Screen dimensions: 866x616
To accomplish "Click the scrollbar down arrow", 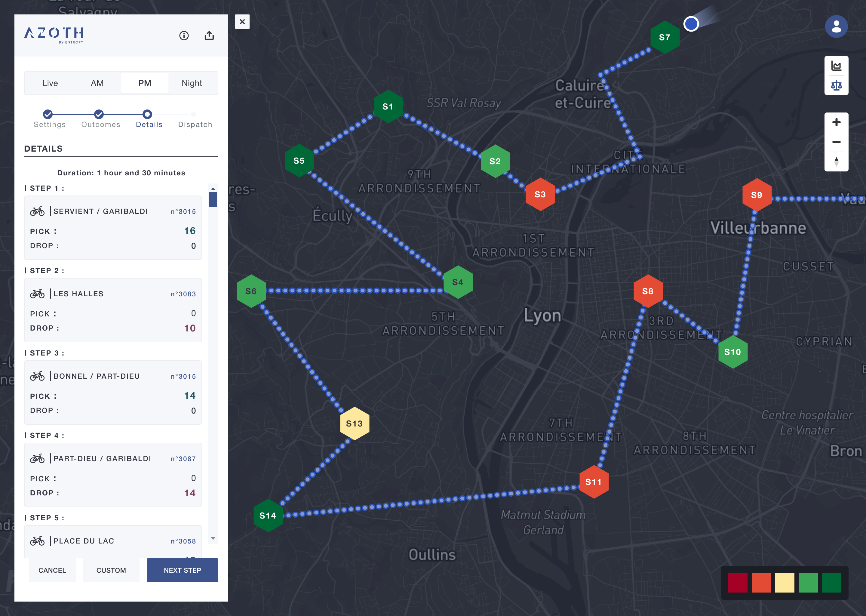I will 213,538.
